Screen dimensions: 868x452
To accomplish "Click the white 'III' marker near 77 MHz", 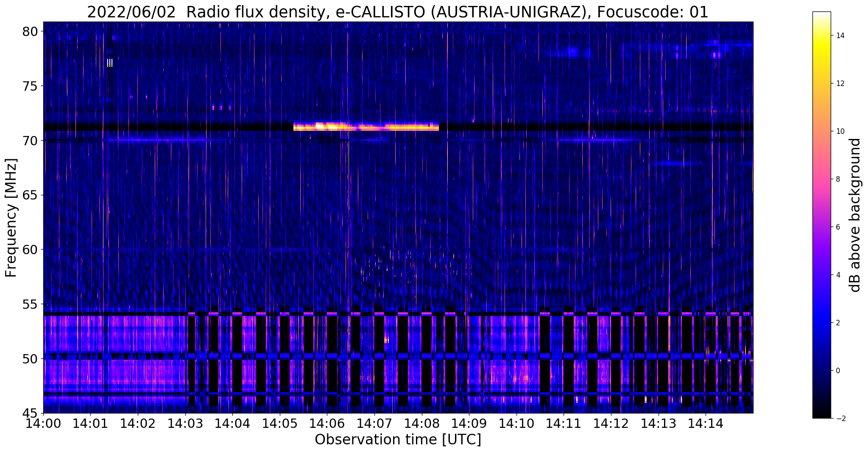I will pos(110,63).
